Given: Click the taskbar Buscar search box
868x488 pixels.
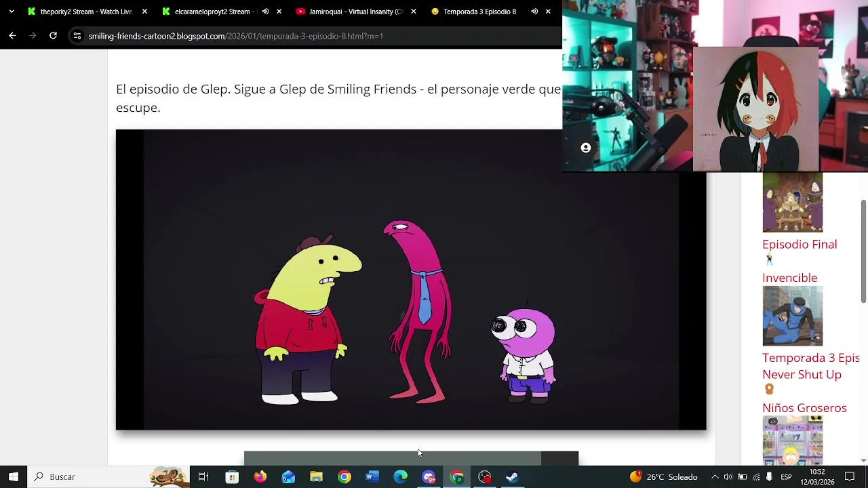Looking at the screenshot, I should pyautogui.click(x=108, y=476).
